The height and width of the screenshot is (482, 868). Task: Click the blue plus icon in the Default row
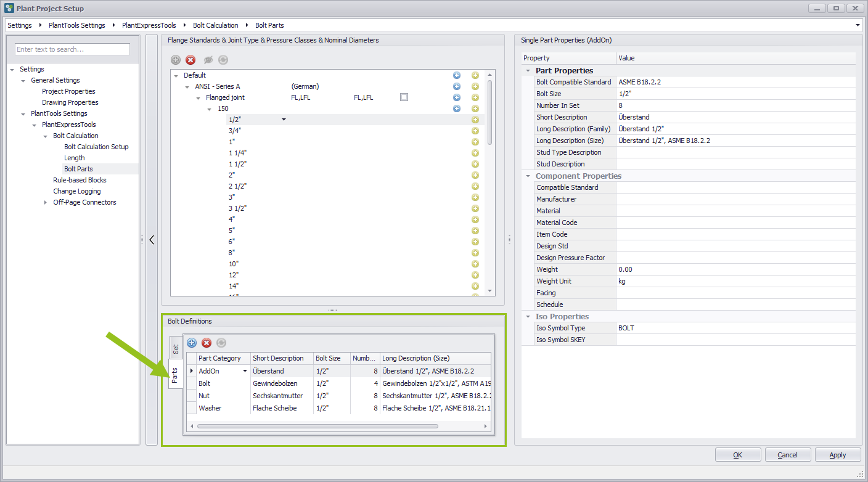(x=457, y=75)
